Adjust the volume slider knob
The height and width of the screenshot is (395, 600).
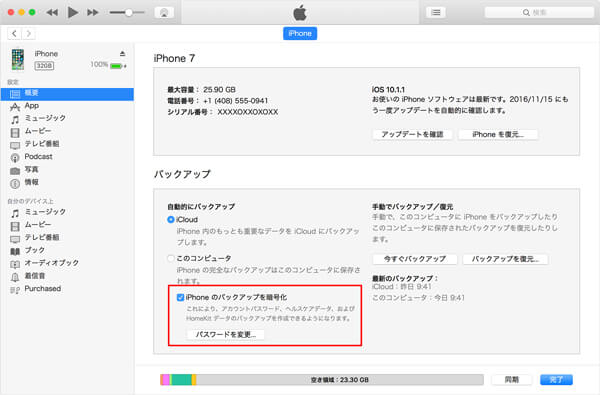[129, 13]
